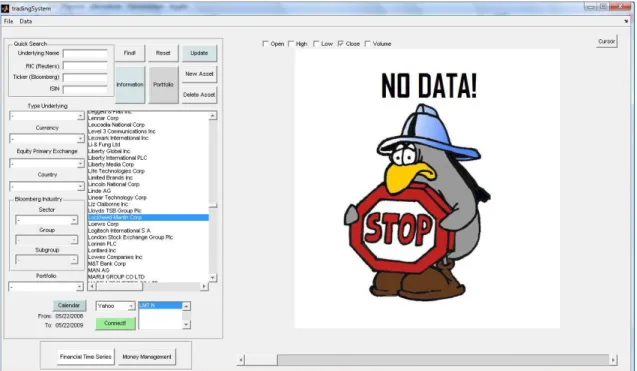Click the RIC (Reuters) input field
637x371 pixels.
[x=85, y=66]
